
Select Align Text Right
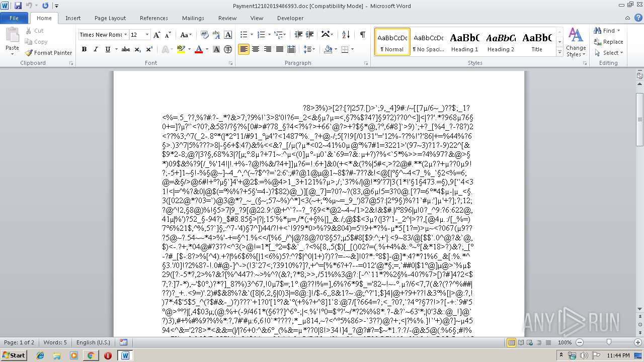click(x=267, y=49)
